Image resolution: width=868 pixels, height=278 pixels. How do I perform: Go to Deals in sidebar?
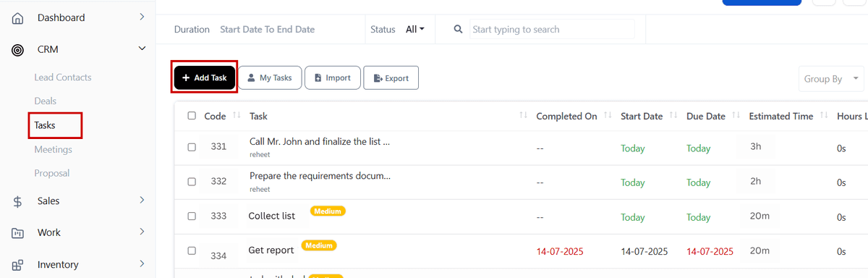[x=45, y=101]
